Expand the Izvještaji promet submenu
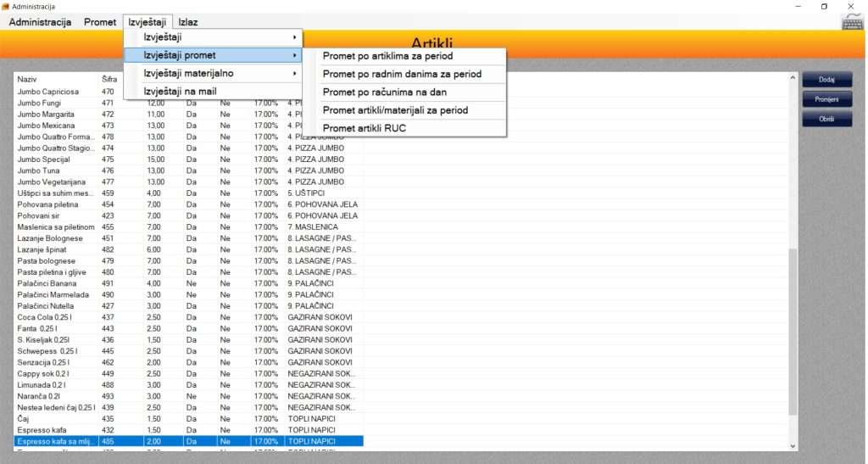868x464 pixels. [x=213, y=55]
